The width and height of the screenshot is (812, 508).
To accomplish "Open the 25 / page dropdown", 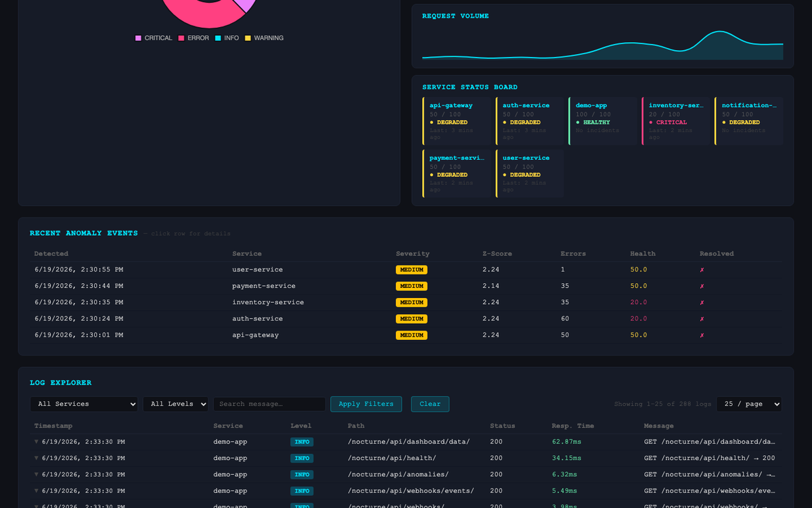I will coord(749,404).
